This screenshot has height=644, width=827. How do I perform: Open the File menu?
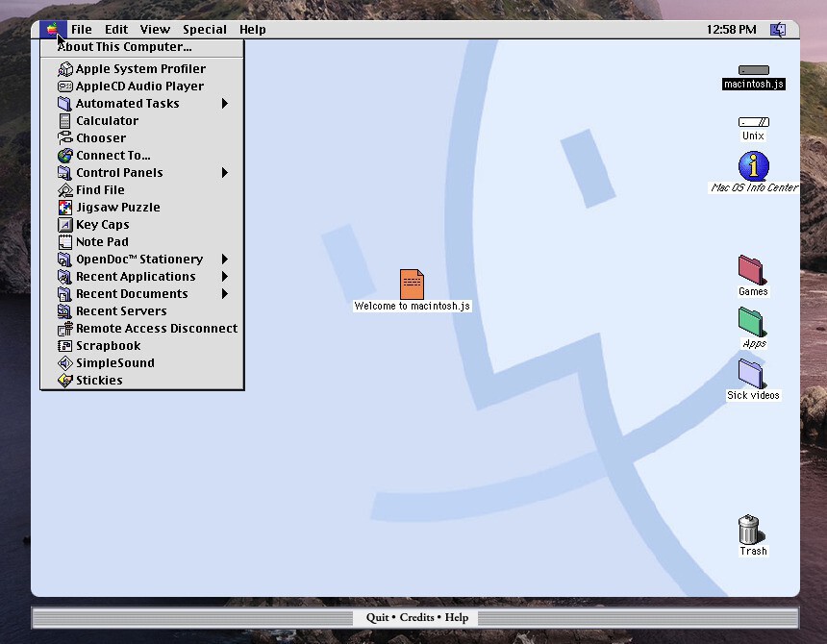[x=81, y=30]
